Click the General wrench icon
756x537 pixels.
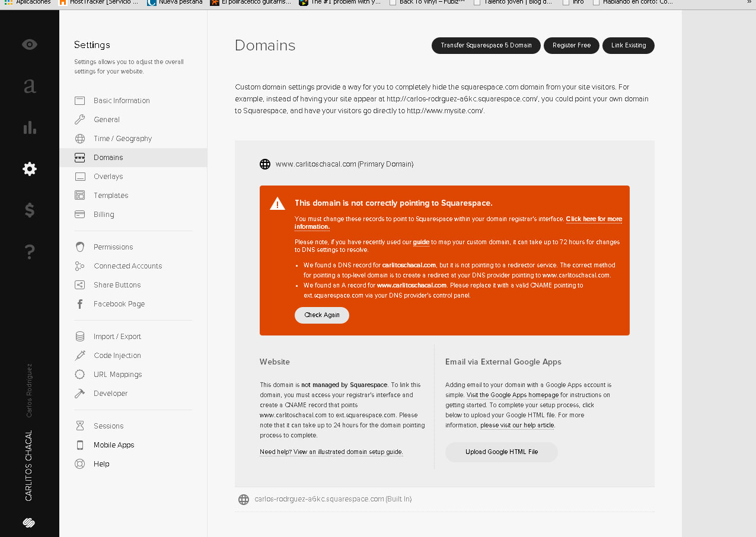coord(80,120)
